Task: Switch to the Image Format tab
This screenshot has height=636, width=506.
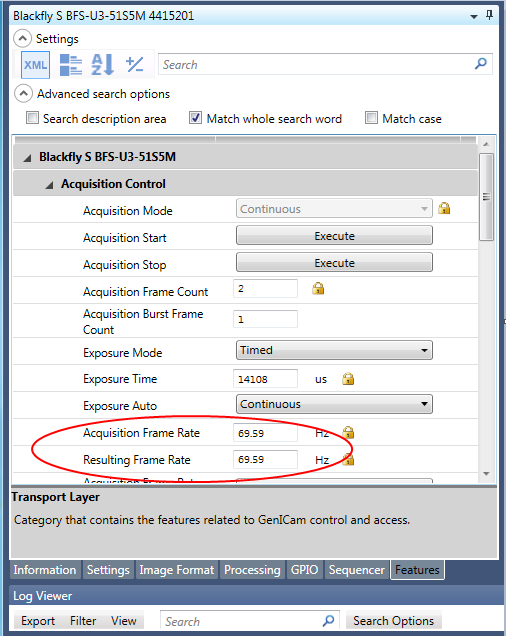Action: click(177, 570)
